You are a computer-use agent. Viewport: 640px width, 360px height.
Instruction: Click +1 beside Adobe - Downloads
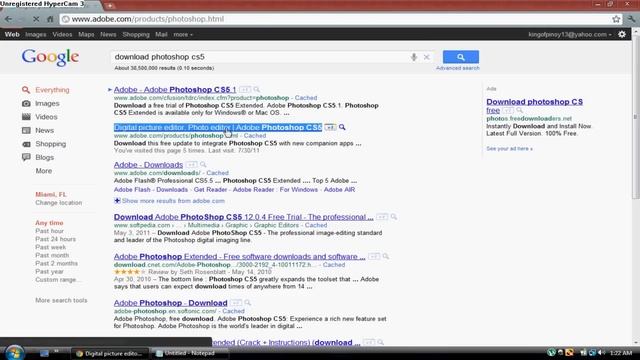tap(191, 164)
